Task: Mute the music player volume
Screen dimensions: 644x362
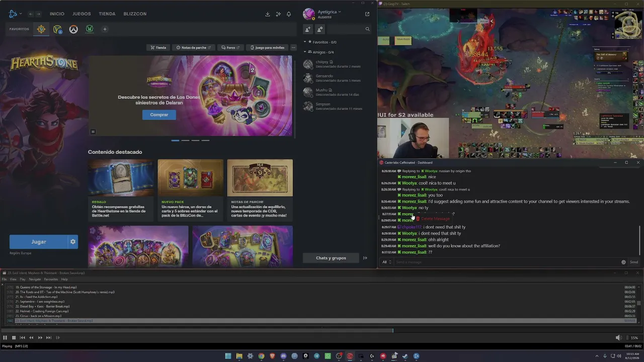Action: pyautogui.click(x=619, y=338)
